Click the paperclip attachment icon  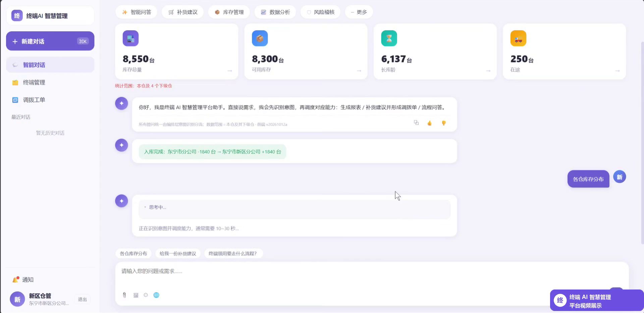124,295
